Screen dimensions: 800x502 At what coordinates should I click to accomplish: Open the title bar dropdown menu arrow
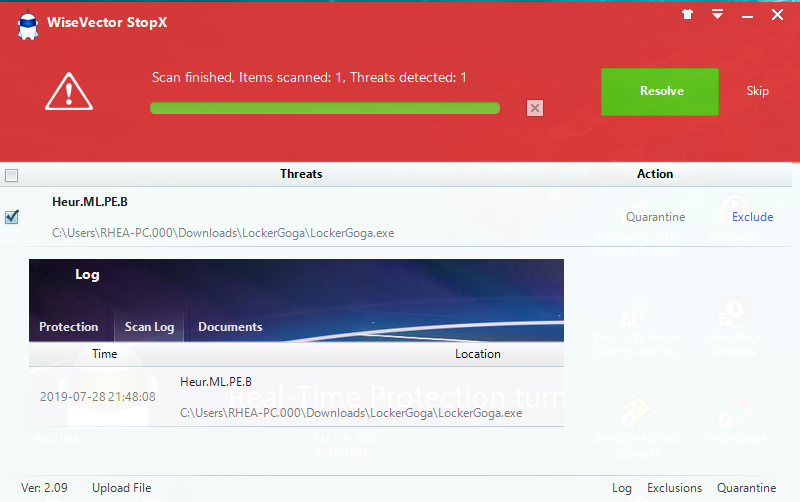click(717, 14)
